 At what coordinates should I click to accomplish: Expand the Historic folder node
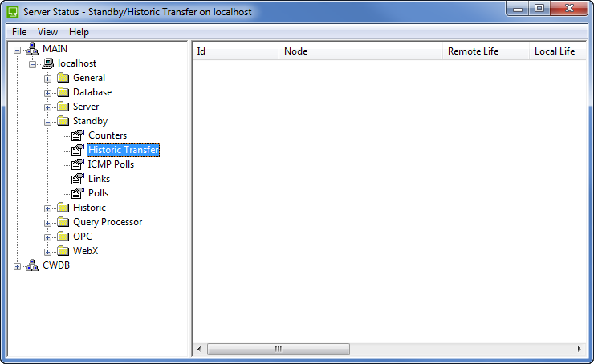point(48,208)
